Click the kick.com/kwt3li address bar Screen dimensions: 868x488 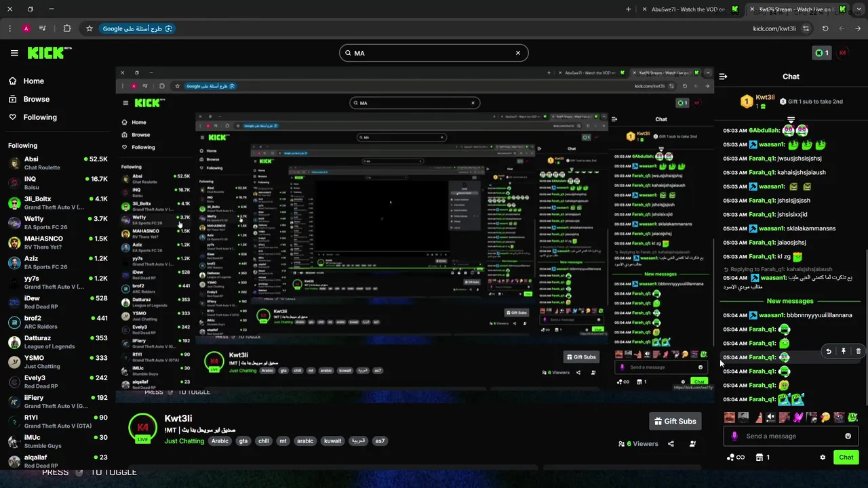774,28
